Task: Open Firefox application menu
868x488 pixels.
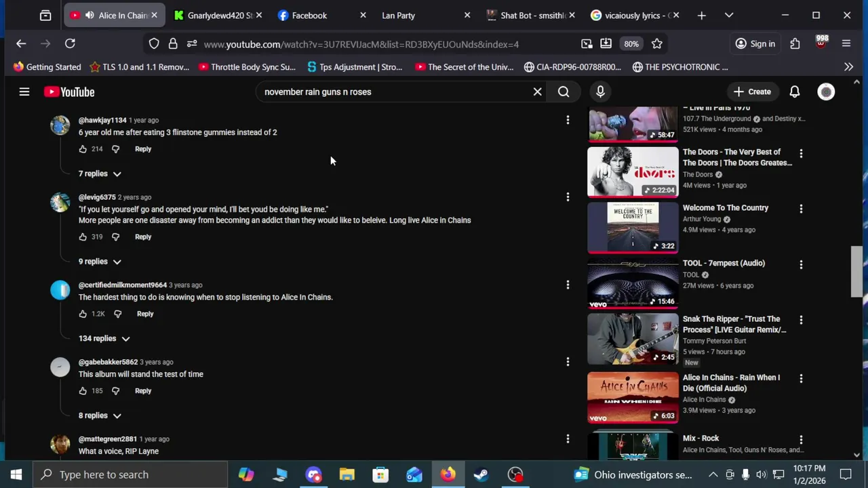Action: 846,44
